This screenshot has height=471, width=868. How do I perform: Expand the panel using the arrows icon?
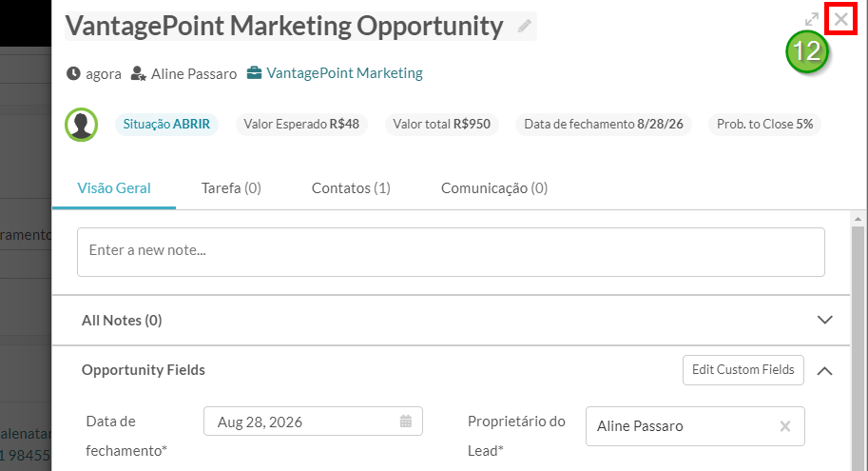coord(812,19)
